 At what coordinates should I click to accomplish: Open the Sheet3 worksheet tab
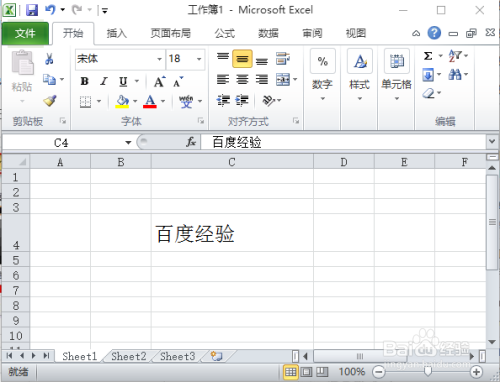(x=177, y=356)
